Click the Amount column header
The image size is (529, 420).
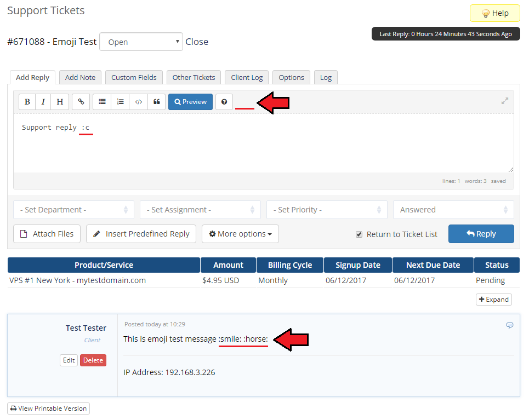[x=228, y=265]
